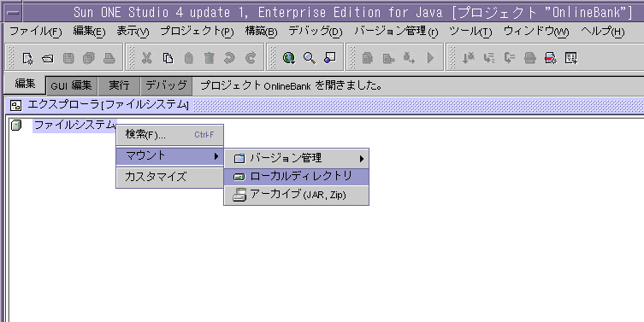Select ローカルディレクトリ mount option
The height and width of the screenshot is (322, 644).
pos(297,177)
